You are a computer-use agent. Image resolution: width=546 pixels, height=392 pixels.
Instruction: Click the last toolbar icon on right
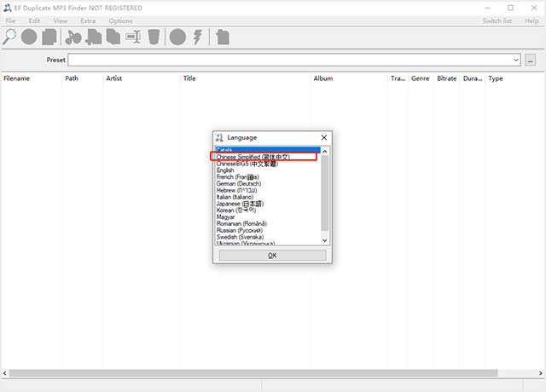222,37
